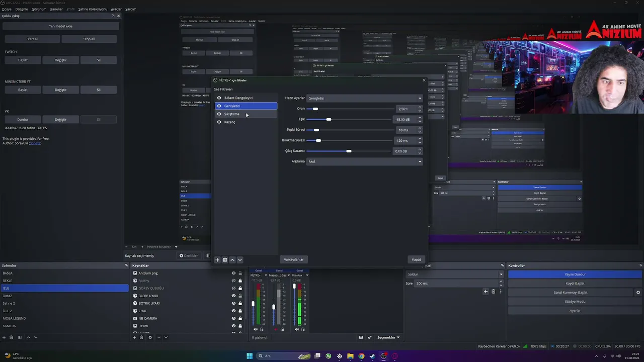Open advanced audio properties gears icon
This screenshot has width=644, height=362.
tap(370, 337)
